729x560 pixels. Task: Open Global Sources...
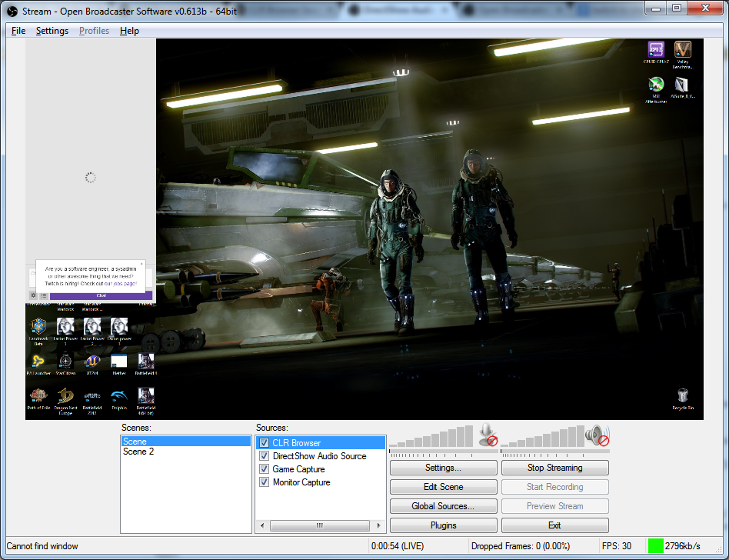tap(443, 506)
